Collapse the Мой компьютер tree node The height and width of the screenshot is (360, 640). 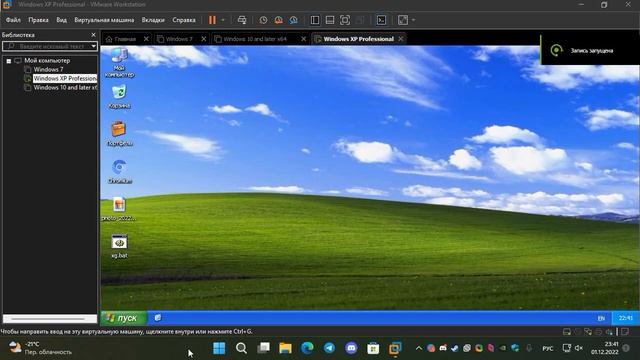click(x=9, y=61)
